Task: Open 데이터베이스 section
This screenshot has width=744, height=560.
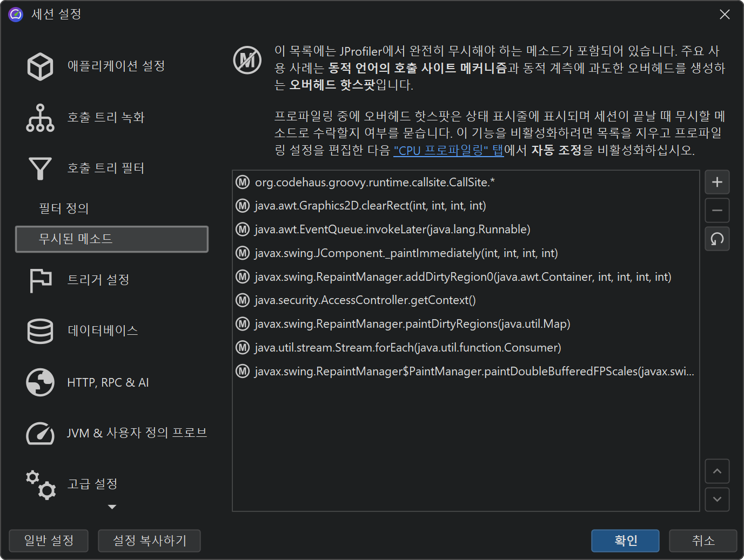Action: pos(112,331)
